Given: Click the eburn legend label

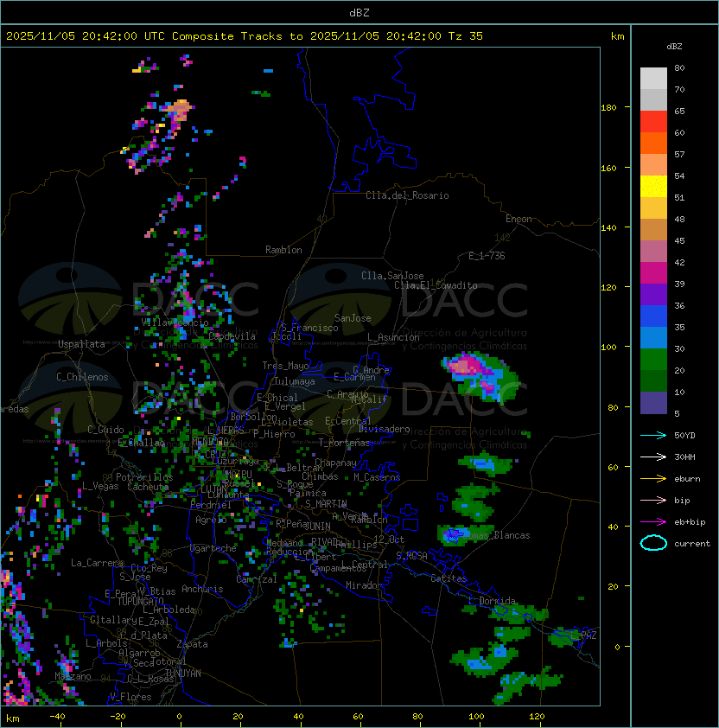Looking at the screenshot, I should [687, 479].
